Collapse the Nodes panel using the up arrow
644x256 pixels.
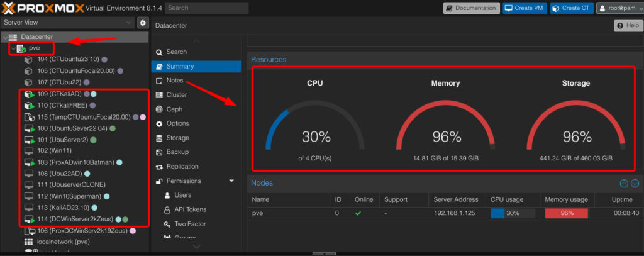[624, 183]
